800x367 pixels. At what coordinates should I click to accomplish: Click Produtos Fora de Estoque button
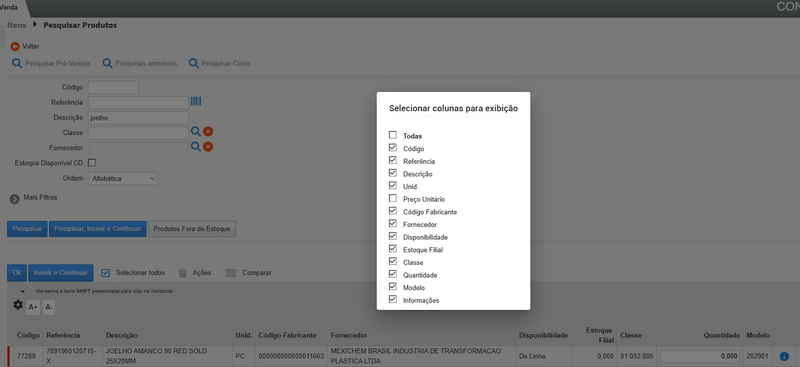(192, 229)
